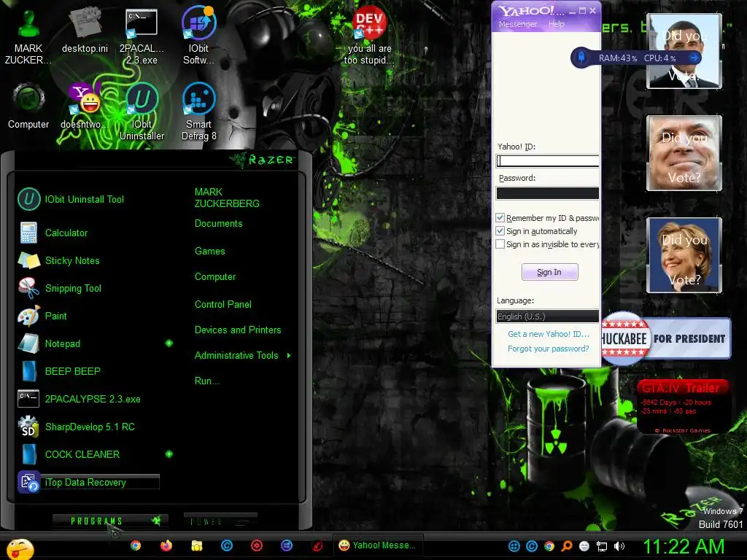This screenshot has width=747, height=560.
Task: Click the red circular taskbar icon
Action: 257,545
